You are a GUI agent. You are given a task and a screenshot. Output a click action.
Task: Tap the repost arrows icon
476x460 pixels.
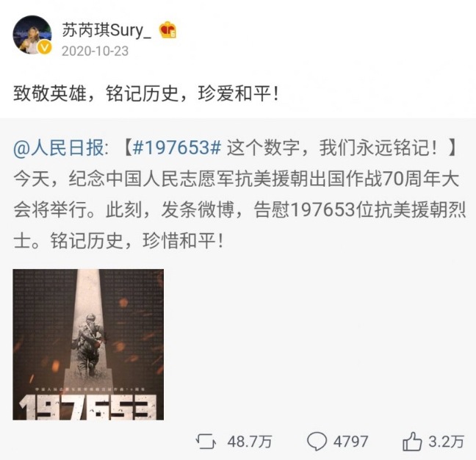point(206,442)
